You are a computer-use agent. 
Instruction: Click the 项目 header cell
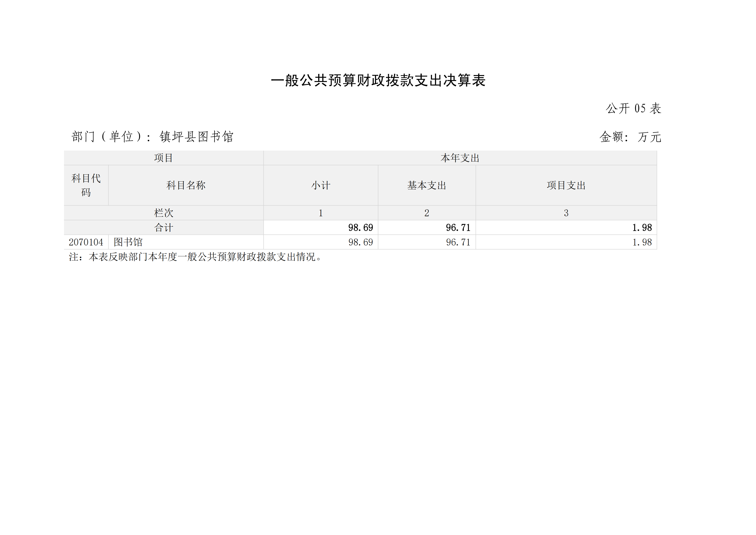[164, 158]
